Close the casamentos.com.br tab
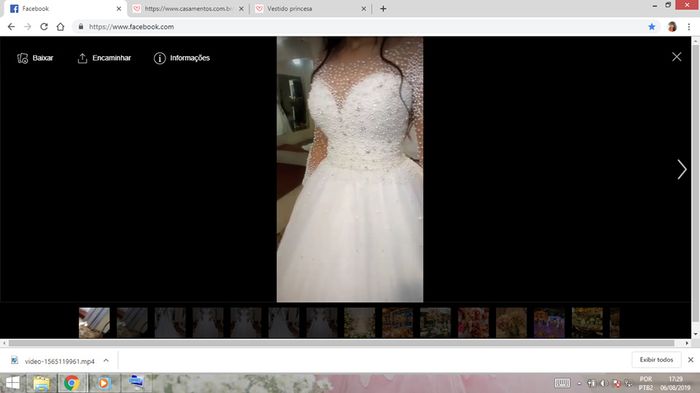The image size is (700, 393). coord(241,8)
